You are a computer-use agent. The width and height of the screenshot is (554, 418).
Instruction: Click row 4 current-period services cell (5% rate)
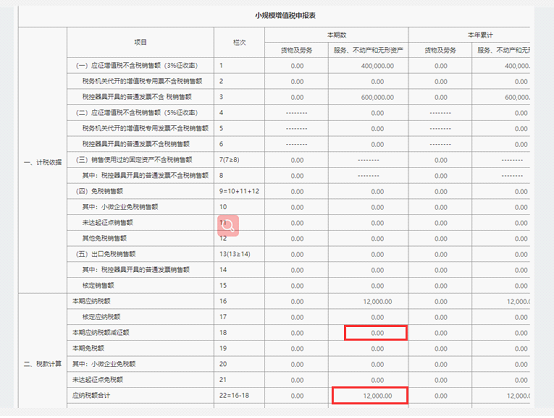[369, 113]
